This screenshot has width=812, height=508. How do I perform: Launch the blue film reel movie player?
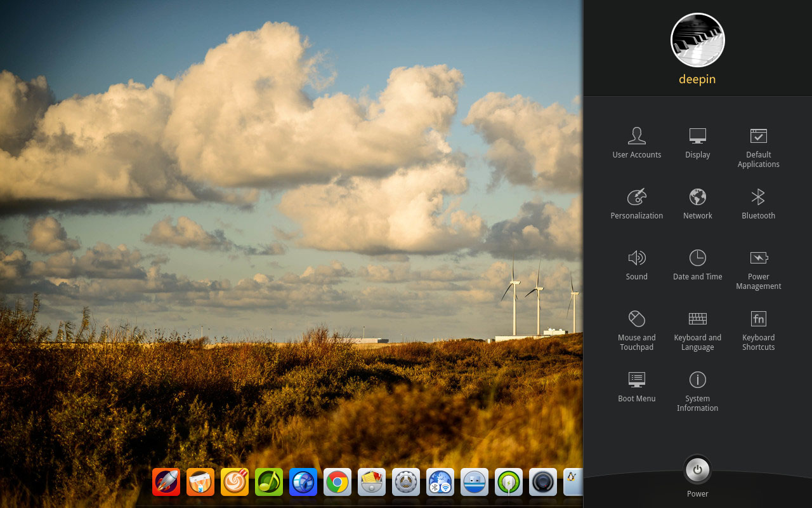tap(303, 483)
